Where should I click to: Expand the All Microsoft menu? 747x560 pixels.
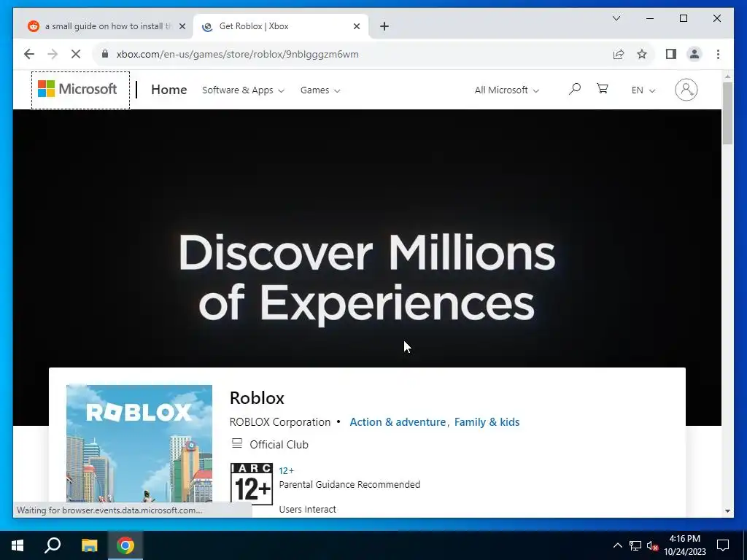tap(506, 90)
